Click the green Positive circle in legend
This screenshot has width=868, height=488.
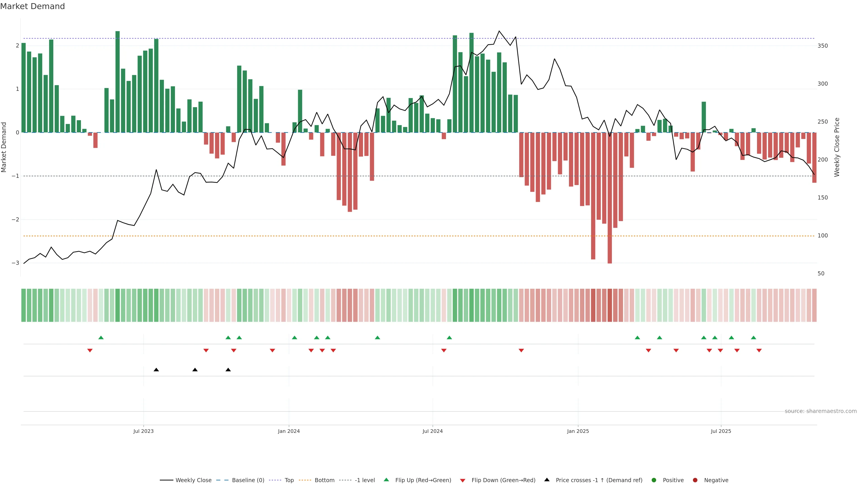[654, 480]
